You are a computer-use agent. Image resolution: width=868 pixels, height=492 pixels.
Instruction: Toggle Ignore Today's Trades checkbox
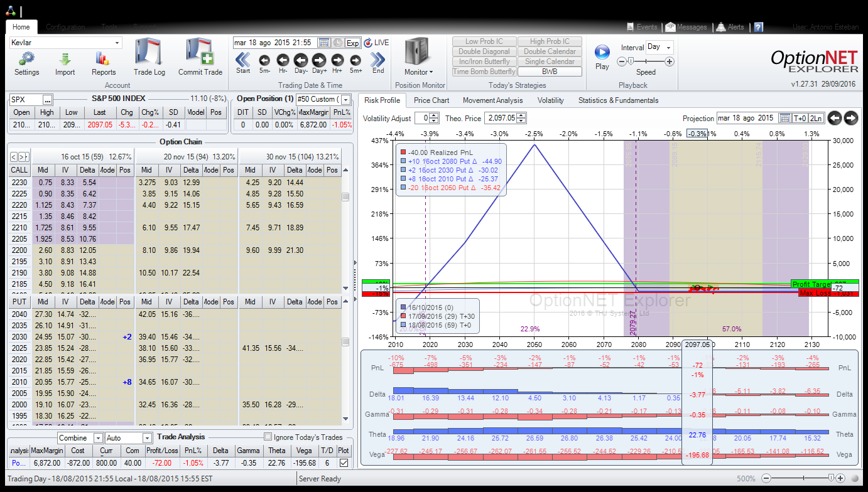pos(268,437)
